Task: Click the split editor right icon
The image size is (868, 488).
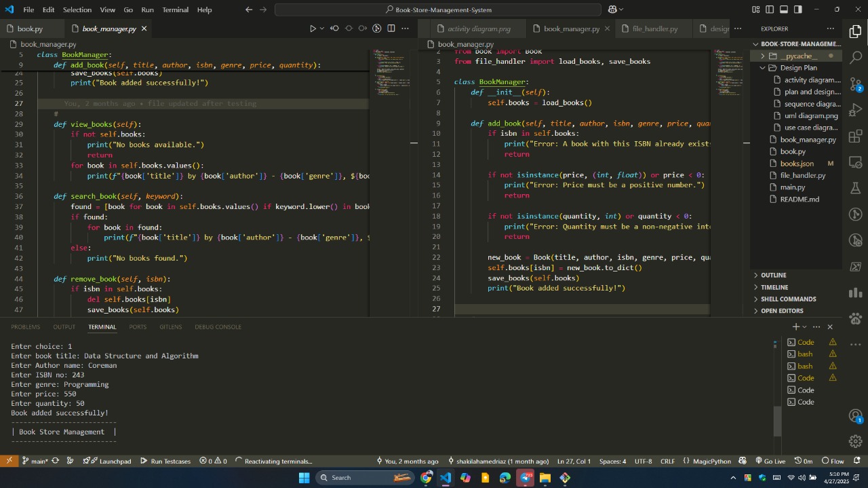Action: [391, 29]
